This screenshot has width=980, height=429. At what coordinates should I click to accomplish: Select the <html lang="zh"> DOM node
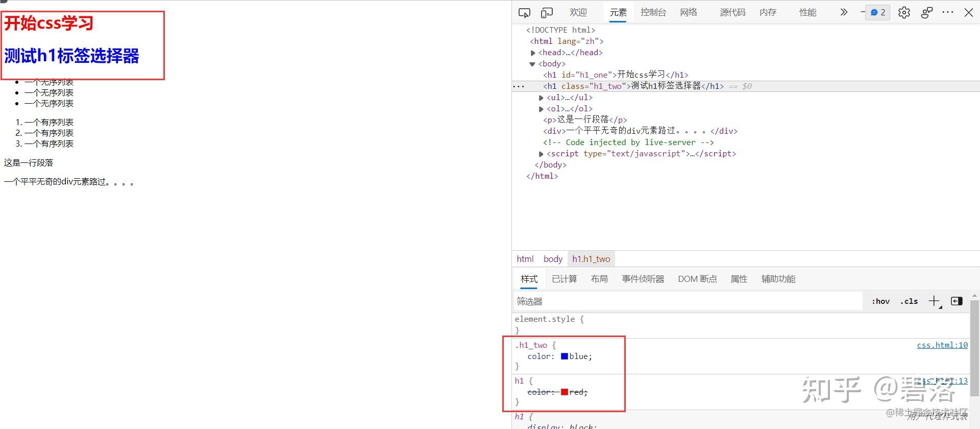(x=567, y=41)
